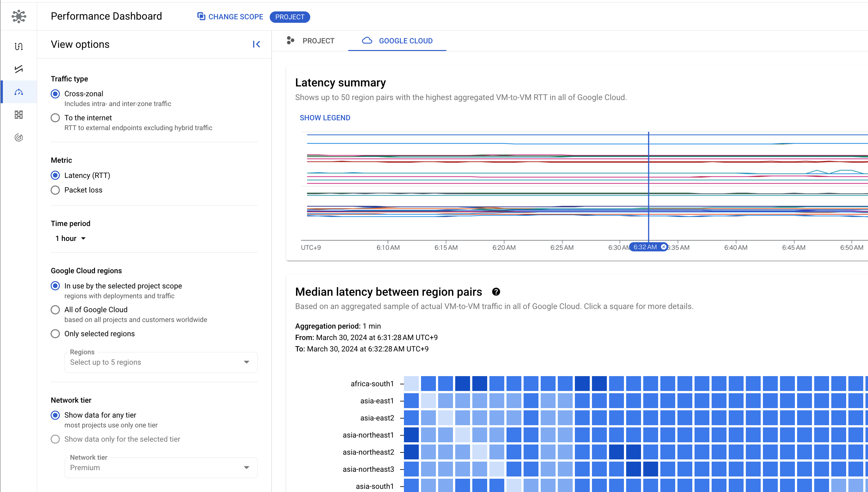Collapse the View options panel
The image size is (868, 492).
click(256, 44)
